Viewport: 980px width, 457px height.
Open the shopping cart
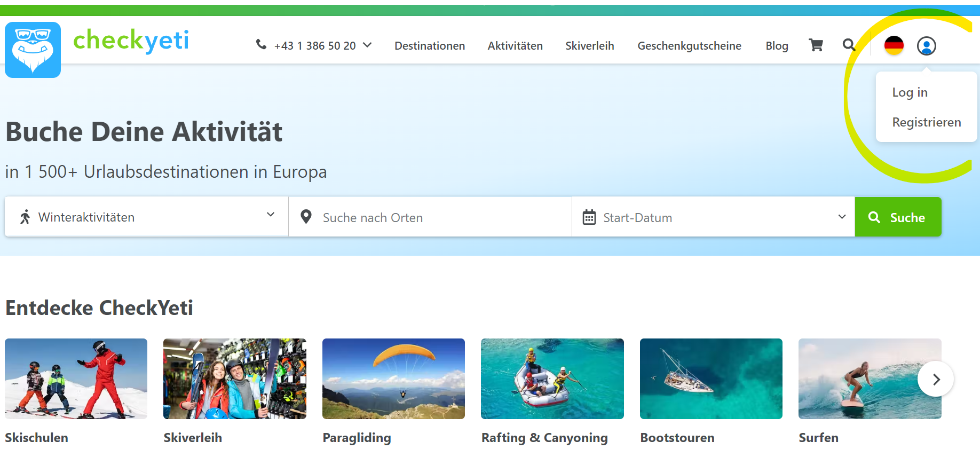(816, 45)
